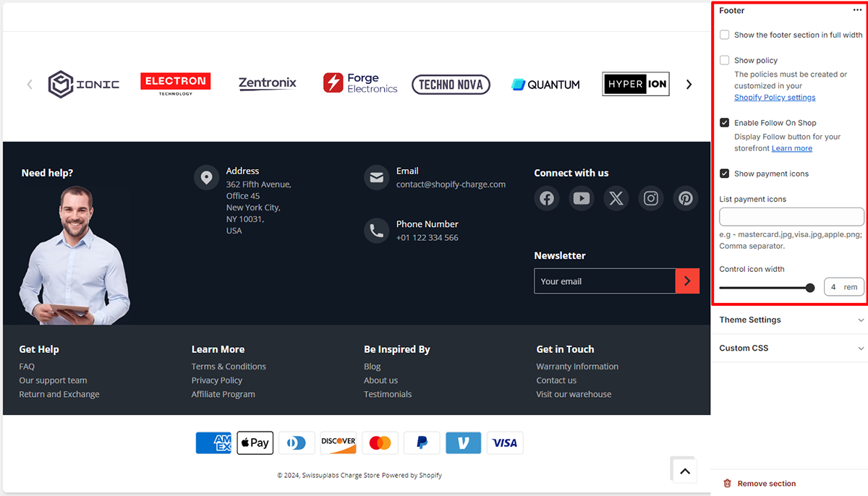Screen dimensions: 868x496
Task: Click the back-to-top arrow icon
Action: point(684,470)
